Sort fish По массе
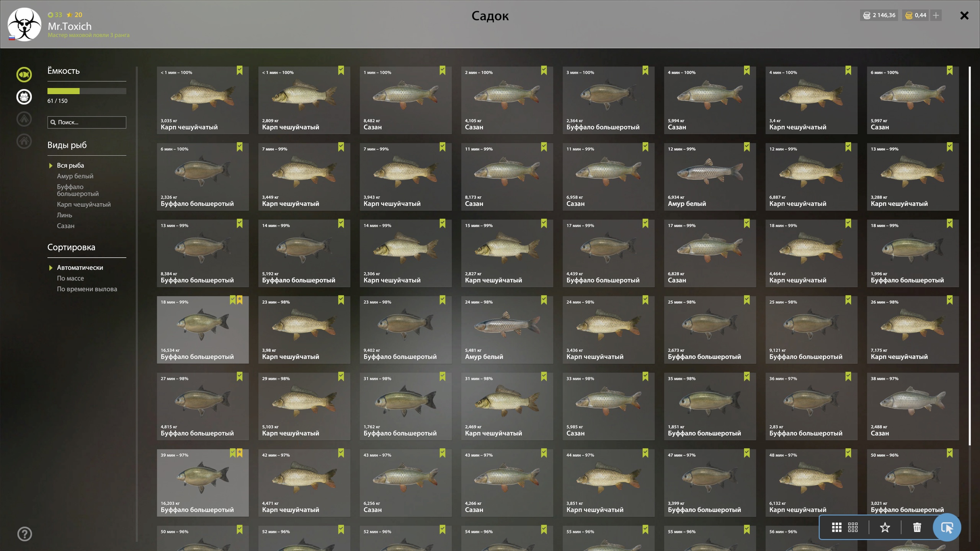The image size is (980, 551). point(70,278)
